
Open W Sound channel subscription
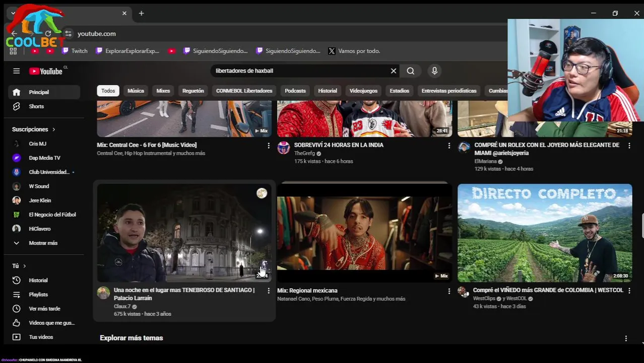click(x=44, y=186)
